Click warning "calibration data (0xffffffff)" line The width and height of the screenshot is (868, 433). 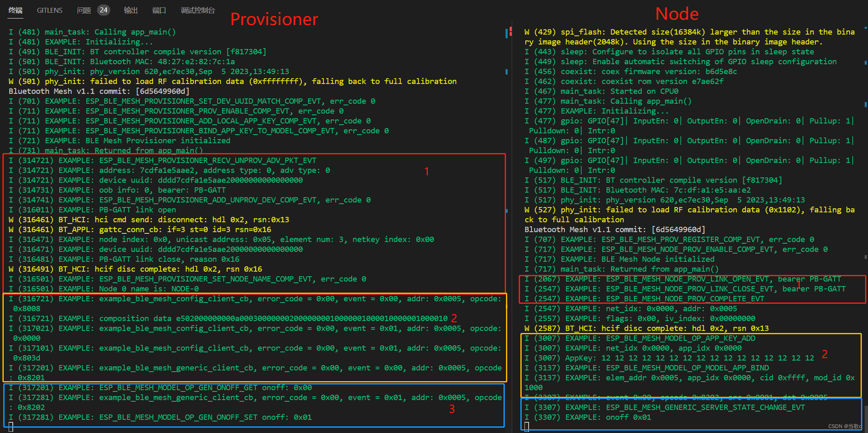[233, 81]
